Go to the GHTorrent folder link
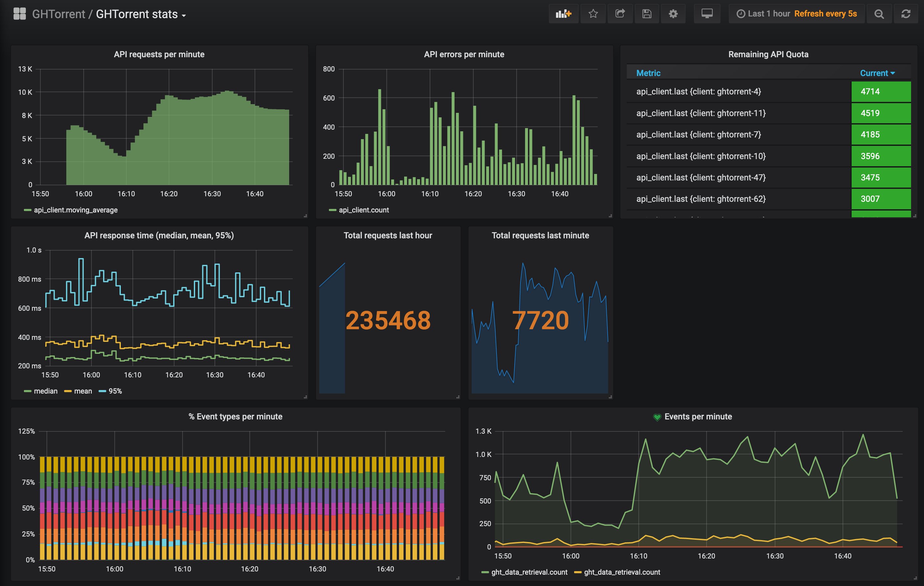The image size is (924, 586). (x=58, y=14)
